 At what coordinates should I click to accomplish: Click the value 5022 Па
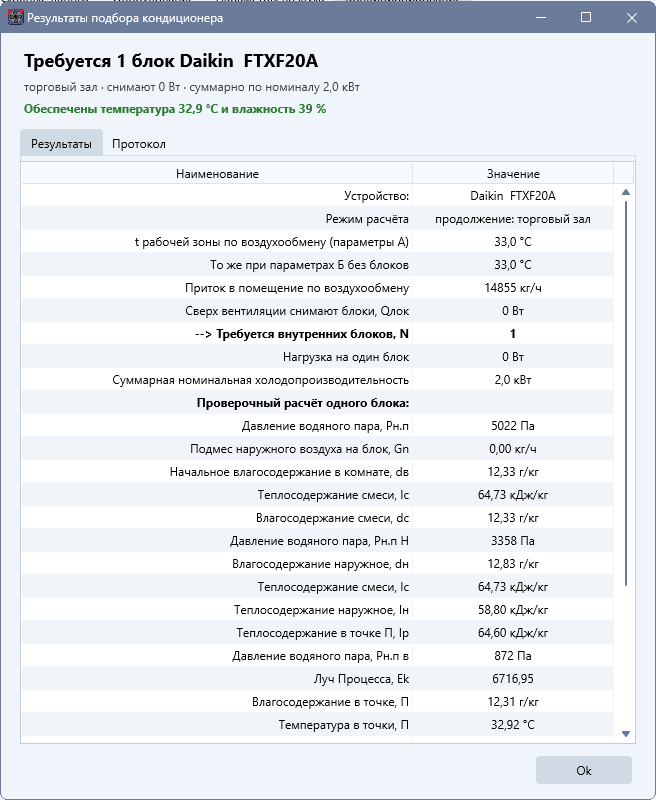[x=513, y=426]
